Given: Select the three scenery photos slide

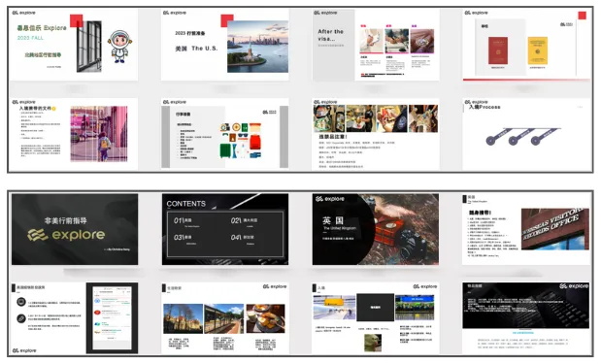Looking at the screenshot, I should click(x=225, y=318).
